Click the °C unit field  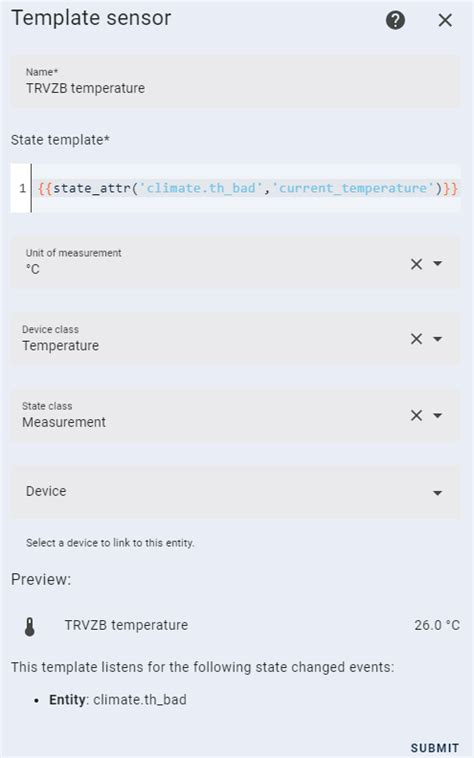tap(235, 262)
